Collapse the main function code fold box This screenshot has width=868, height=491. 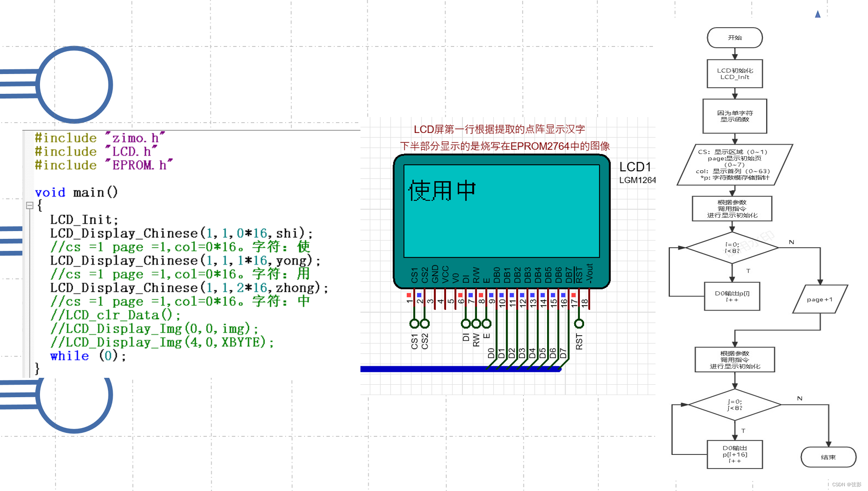[x=30, y=205]
